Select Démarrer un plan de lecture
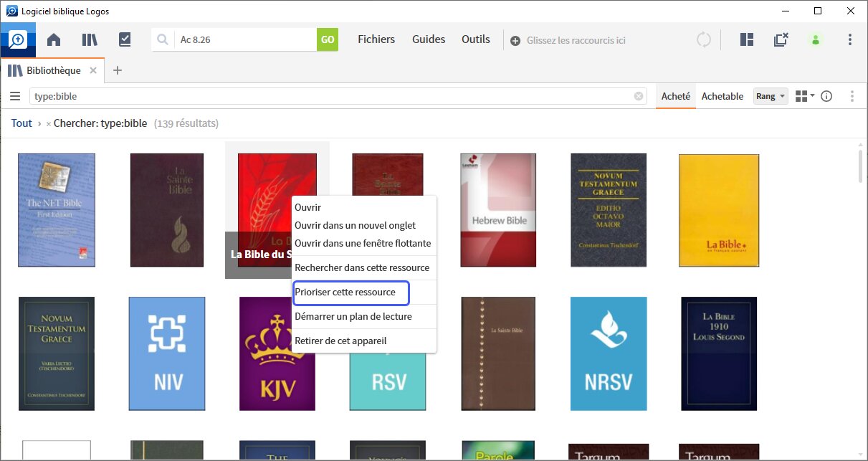This screenshot has height=461, width=868. (364, 316)
